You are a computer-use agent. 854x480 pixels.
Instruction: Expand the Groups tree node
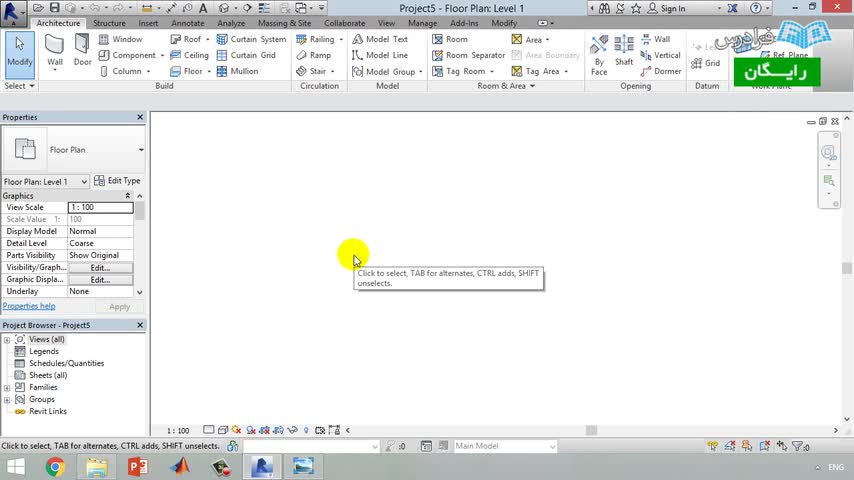click(x=7, y=400)
